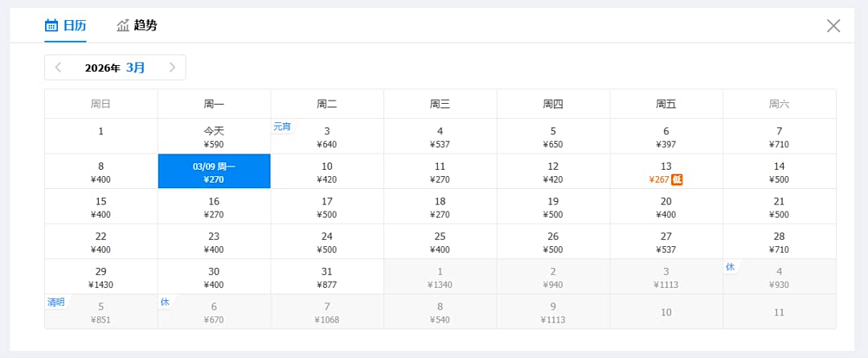Select March 29 priced at ¥1430
The width and height of the screenshot is (868, 358).
100,277
